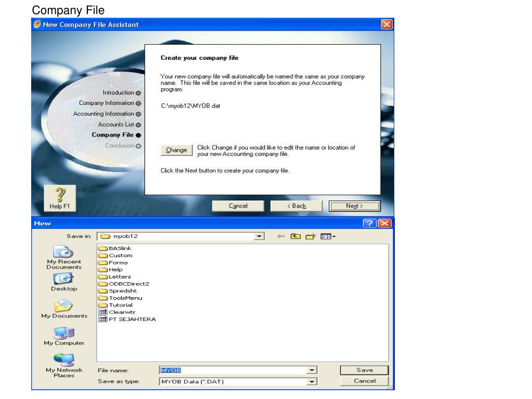Click the Up One Level folder icon
Viewport: 532px width, 399px height.
[x=296, y=236]
